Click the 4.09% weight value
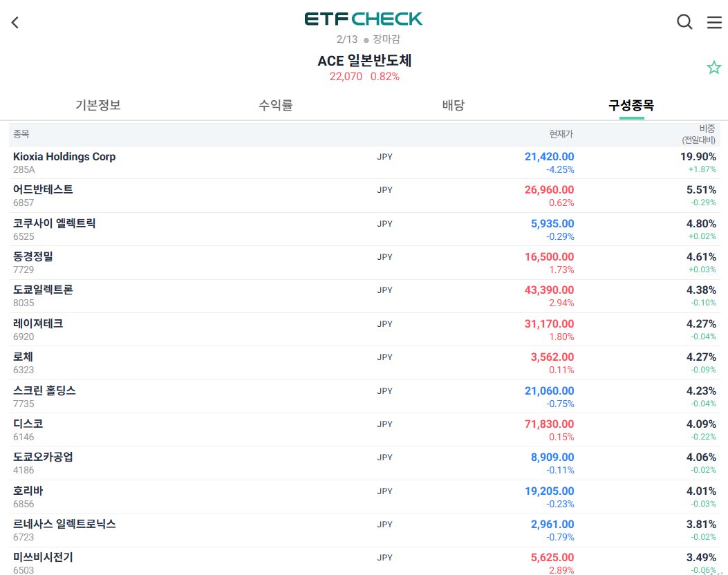The height and width of the screenshot is (575, 728). (701, 424)
